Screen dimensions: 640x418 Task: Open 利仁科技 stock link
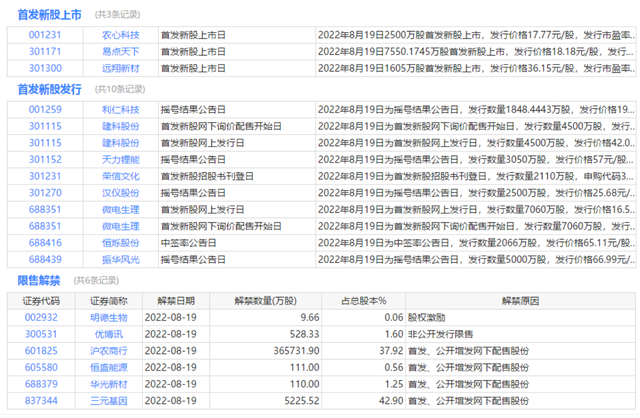coord(120,110)
